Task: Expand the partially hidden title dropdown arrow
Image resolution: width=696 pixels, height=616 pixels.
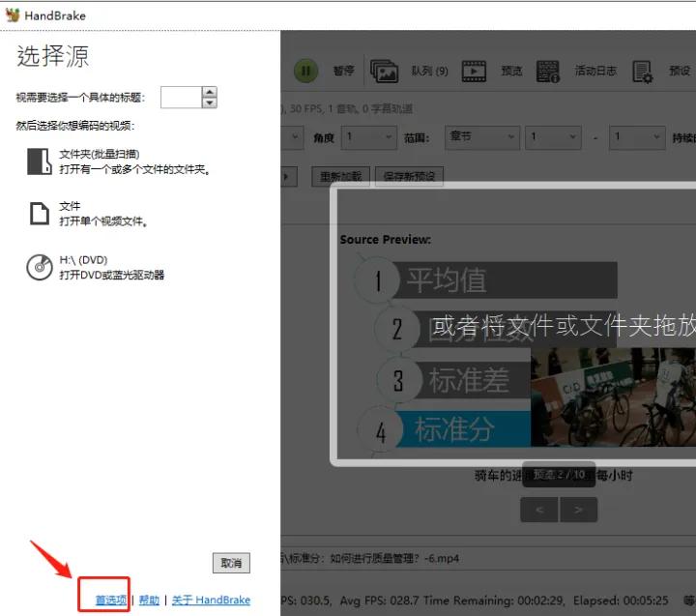Action: pos(294,137)
